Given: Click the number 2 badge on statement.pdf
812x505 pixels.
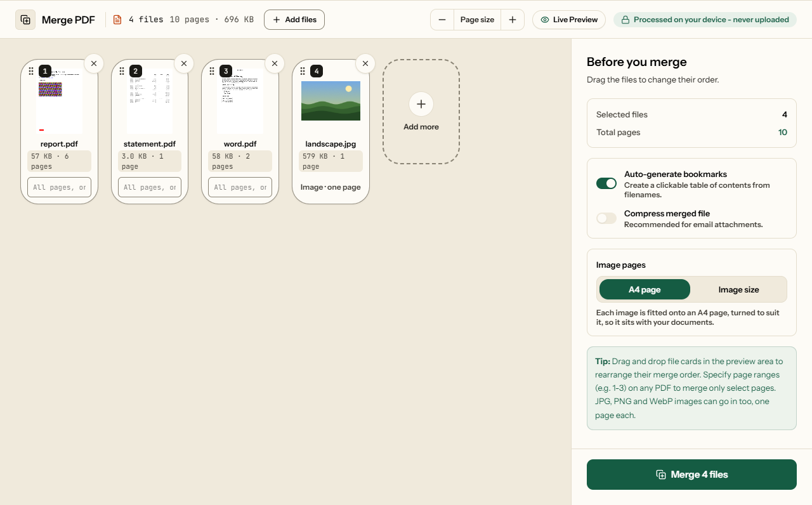Looking at the screenshot, I should click(136, 71).
